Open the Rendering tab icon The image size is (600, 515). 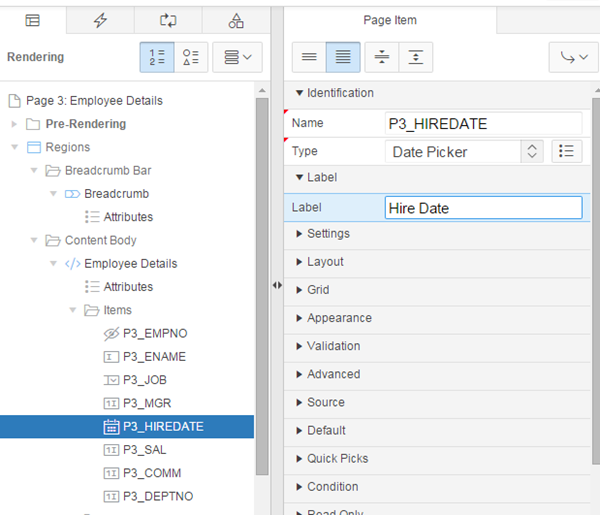[33, 20]
